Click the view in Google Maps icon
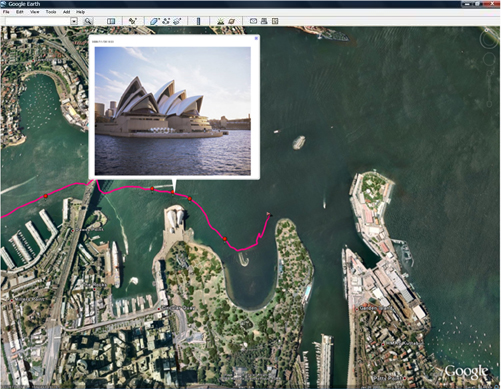The image size is (501, 389). (x=275, y=21)
